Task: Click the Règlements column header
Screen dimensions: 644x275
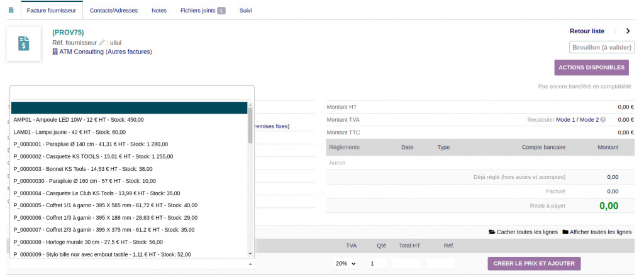Action: coord(344,147)
